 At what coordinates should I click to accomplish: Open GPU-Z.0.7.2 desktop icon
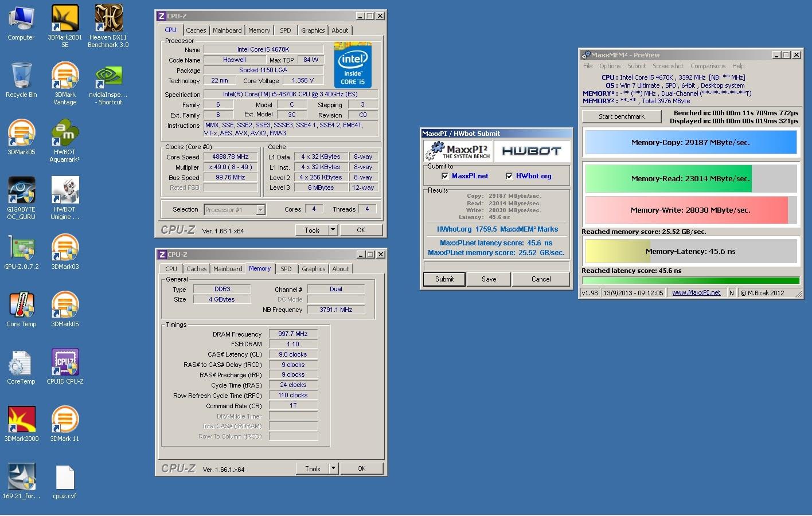pyautogui.click(x=21, y=247)
